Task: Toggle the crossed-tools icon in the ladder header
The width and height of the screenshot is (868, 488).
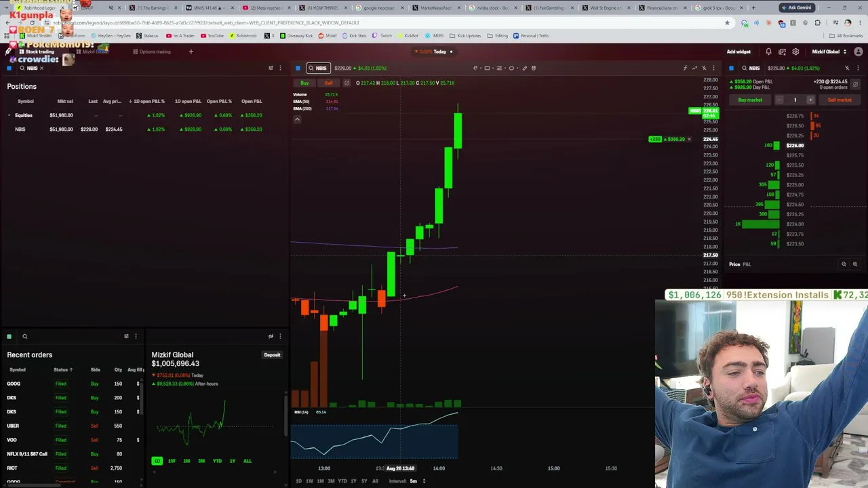Action: pyautogui.click(x=847, y=68)
